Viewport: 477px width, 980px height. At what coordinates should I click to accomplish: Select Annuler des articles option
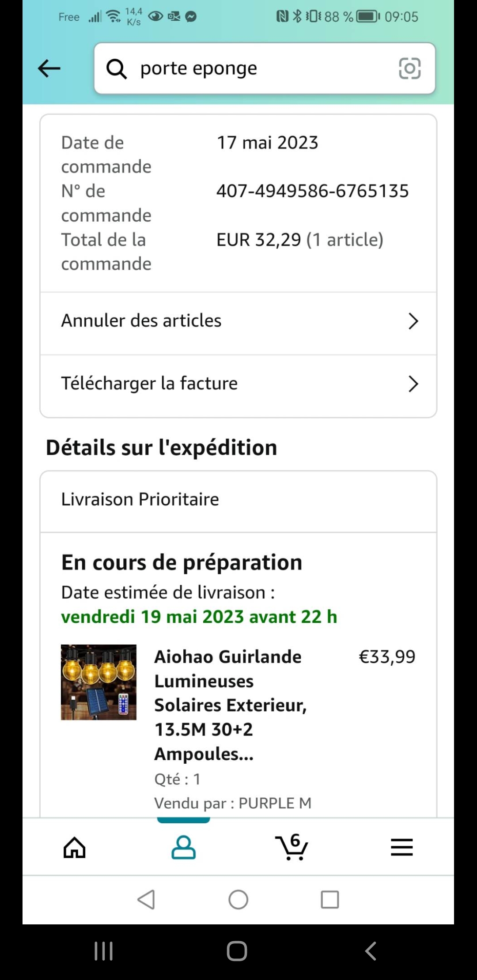(x=141, y=321)
